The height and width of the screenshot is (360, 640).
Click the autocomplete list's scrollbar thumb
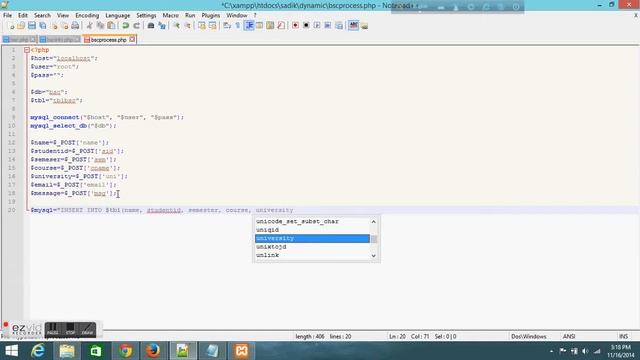coord(373,239)
